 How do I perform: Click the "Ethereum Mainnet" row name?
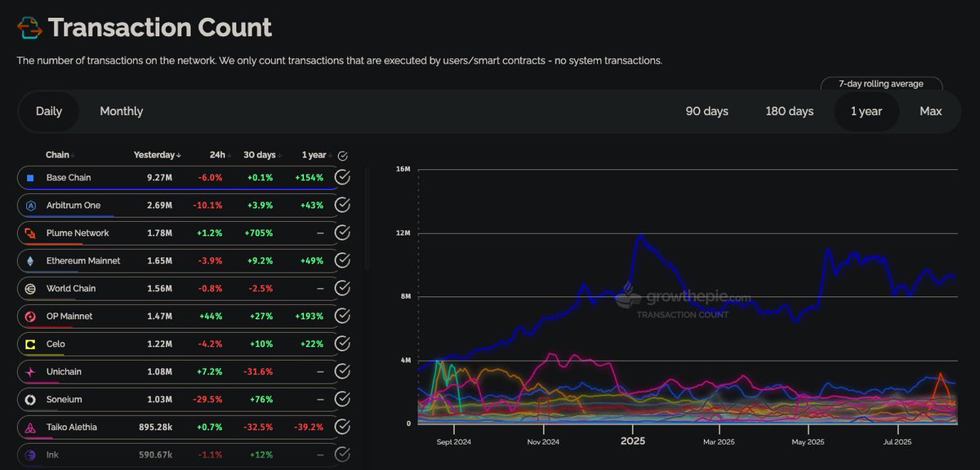click(83, 261)
